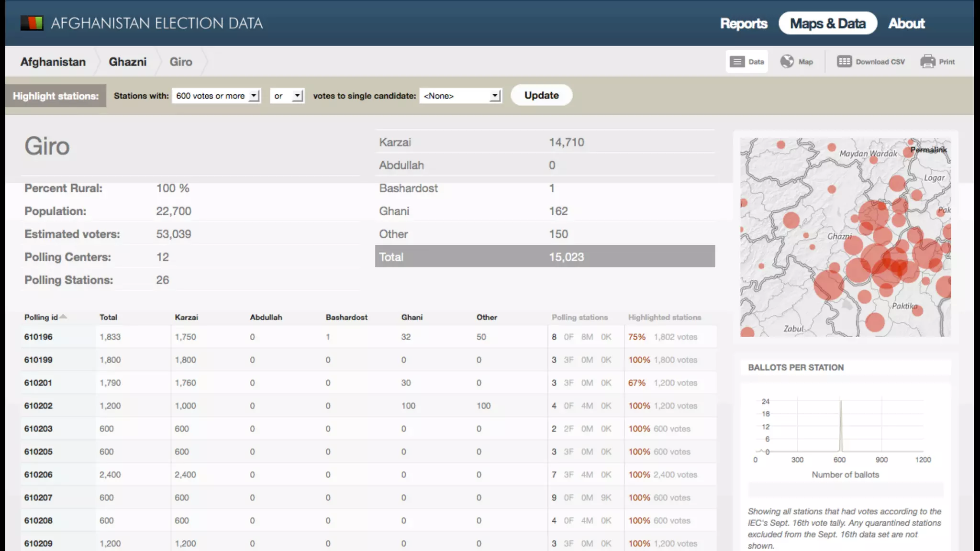Open the 'or' operator dropdown
Viewport: 980px width, 551px height.
[x=287, y=96]
